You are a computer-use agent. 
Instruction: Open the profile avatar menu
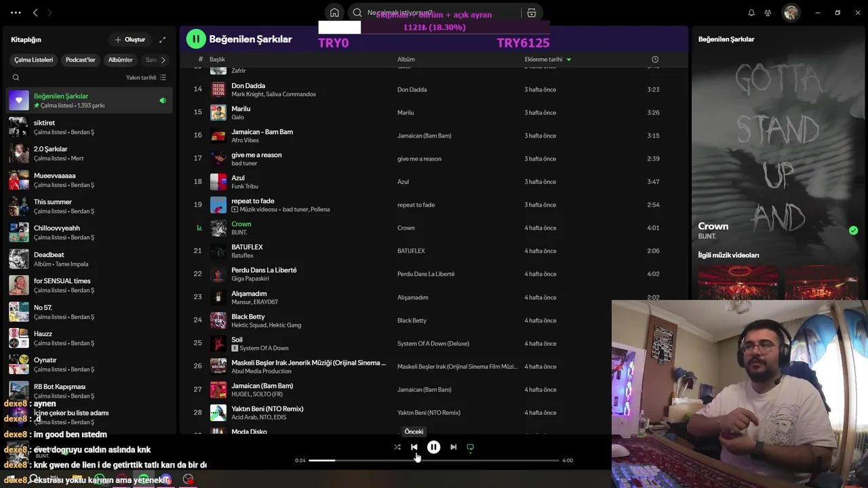pos(791,12)
